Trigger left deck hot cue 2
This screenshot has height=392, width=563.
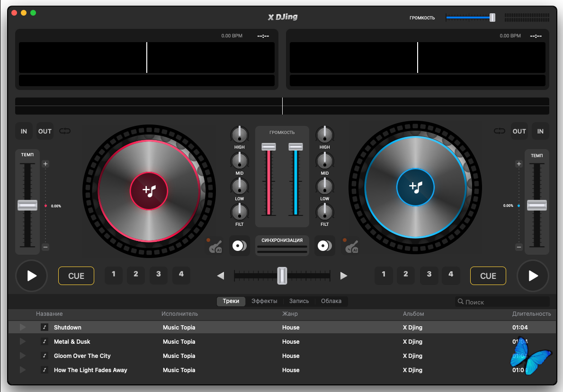(x=136, y=275)
